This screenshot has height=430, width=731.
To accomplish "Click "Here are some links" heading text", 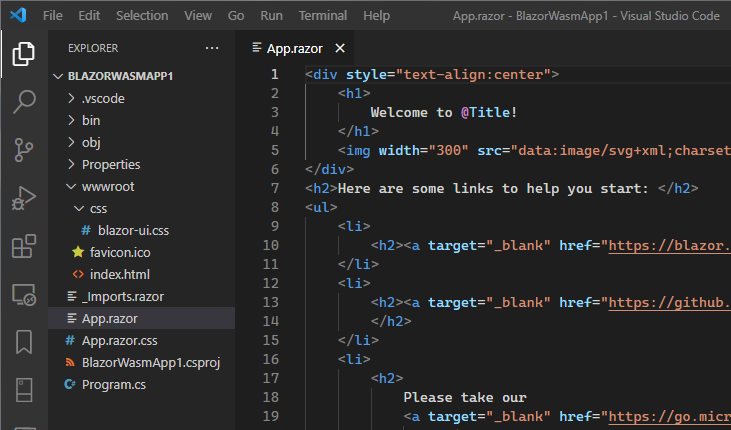I will 415,188.
